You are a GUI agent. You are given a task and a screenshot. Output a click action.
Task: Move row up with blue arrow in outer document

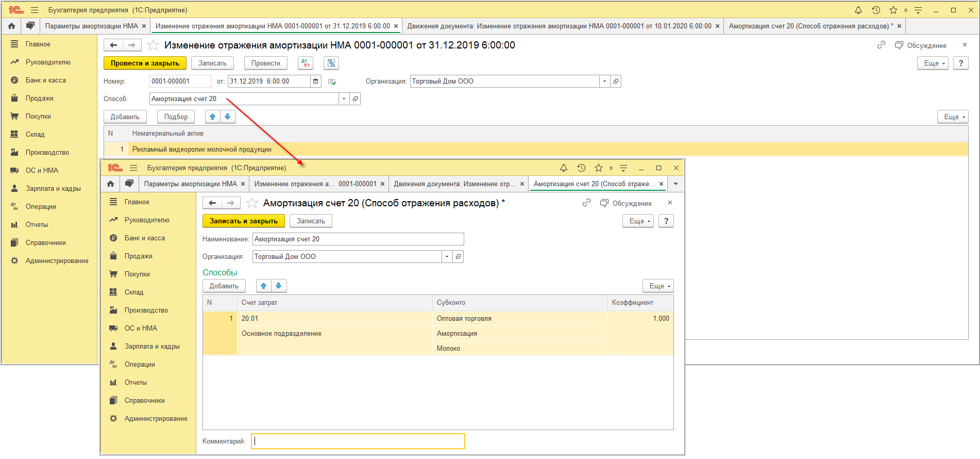pyautogui.click(x=212, y=117)
